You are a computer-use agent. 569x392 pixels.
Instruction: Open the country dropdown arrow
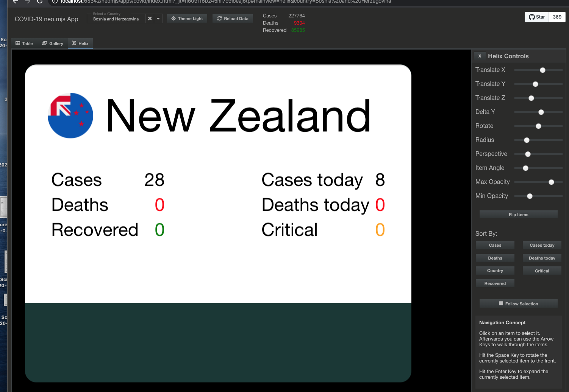click(158, 19)
